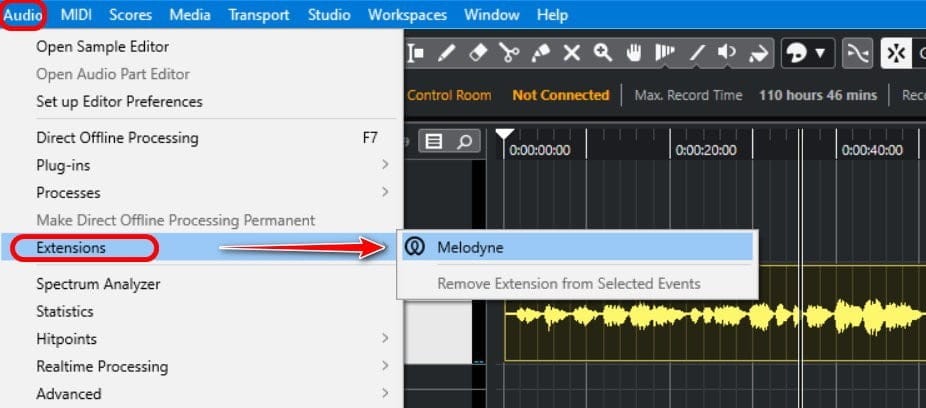Click the track search magnifier icon
Viewport: 926px width, 408px height.
point(465,141)
